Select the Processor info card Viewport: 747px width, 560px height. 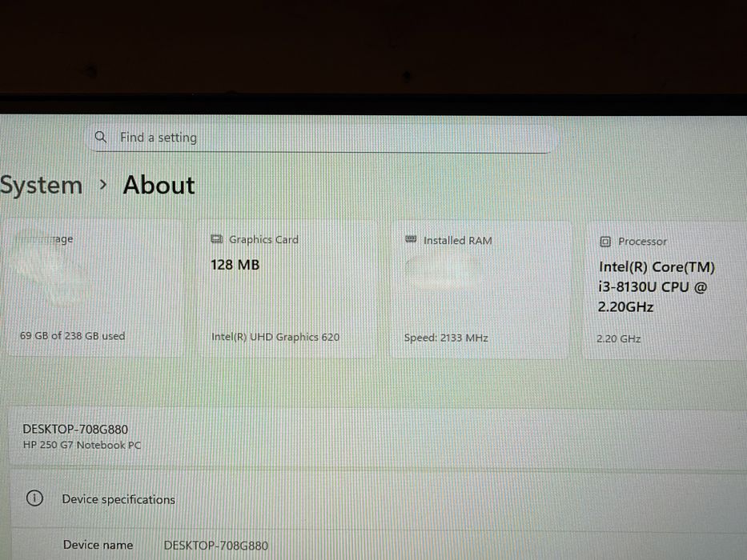pos(666,290)
